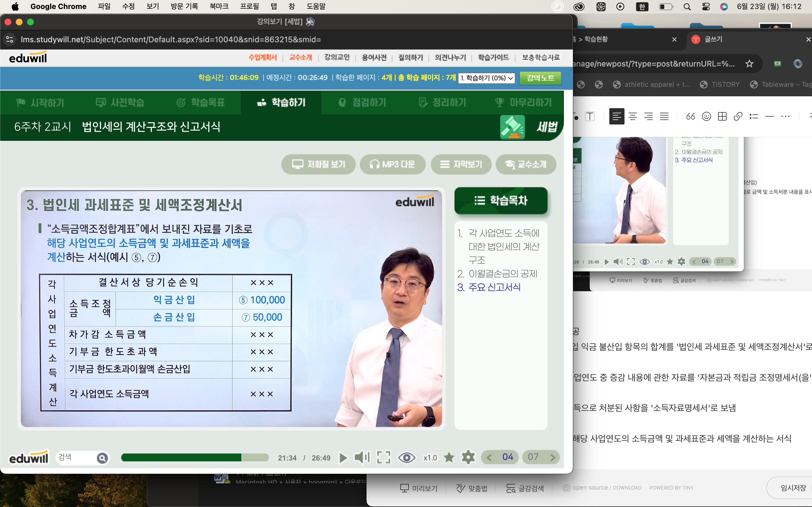
Task: Insert link via editor chain icon
Action: 738,116
